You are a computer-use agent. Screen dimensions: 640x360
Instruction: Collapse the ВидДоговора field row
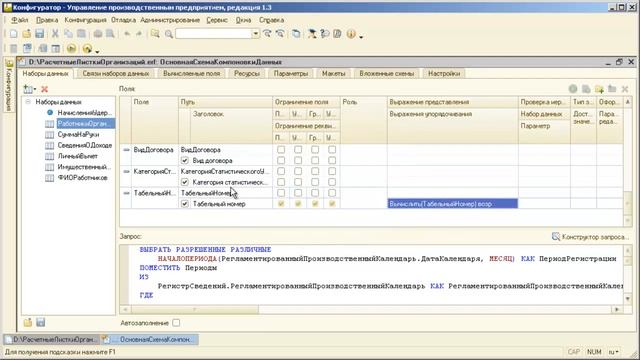[127, 150]
